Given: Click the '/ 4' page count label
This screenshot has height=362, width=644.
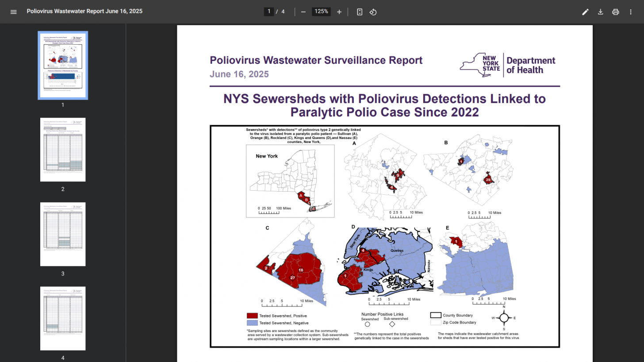Looking at the screenshot, I should tap(280, 12).
